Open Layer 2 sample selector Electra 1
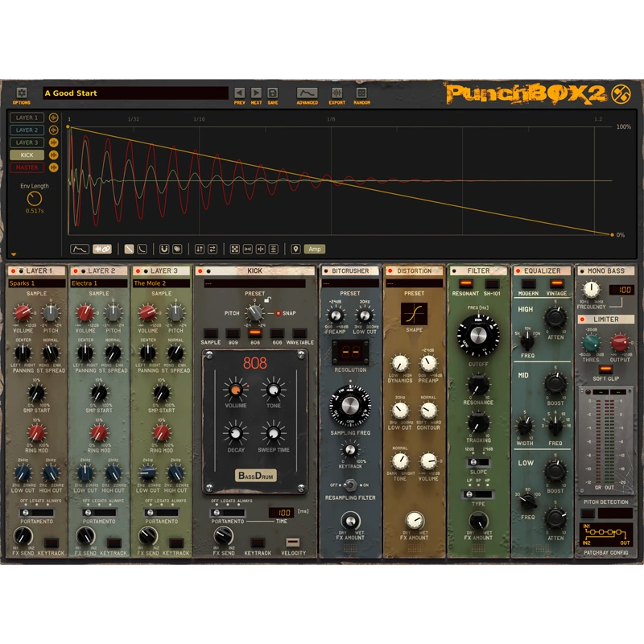The width and height of the screenshot is (644, 644). coord(99,283)
